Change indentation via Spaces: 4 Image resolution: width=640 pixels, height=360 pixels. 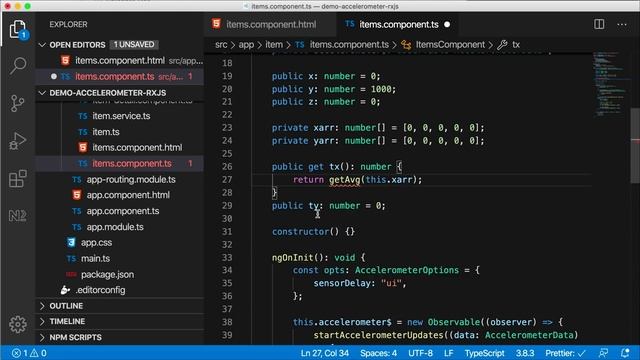pyautogui.click(x=378, y=353)
